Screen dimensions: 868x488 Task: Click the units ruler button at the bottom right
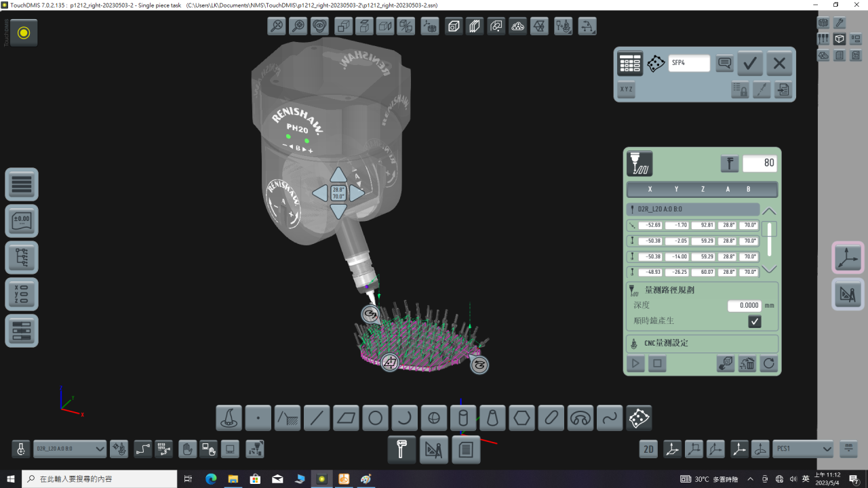click(848, 449)
